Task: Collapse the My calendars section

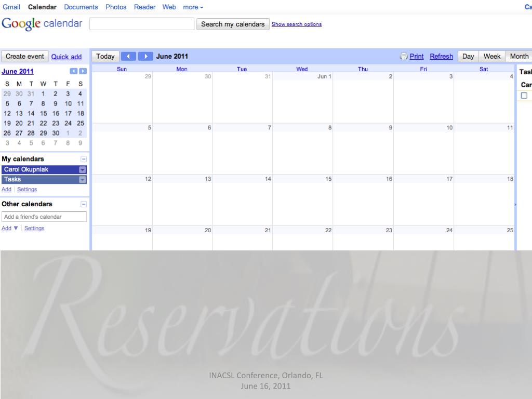Action: tap(84, 159)
